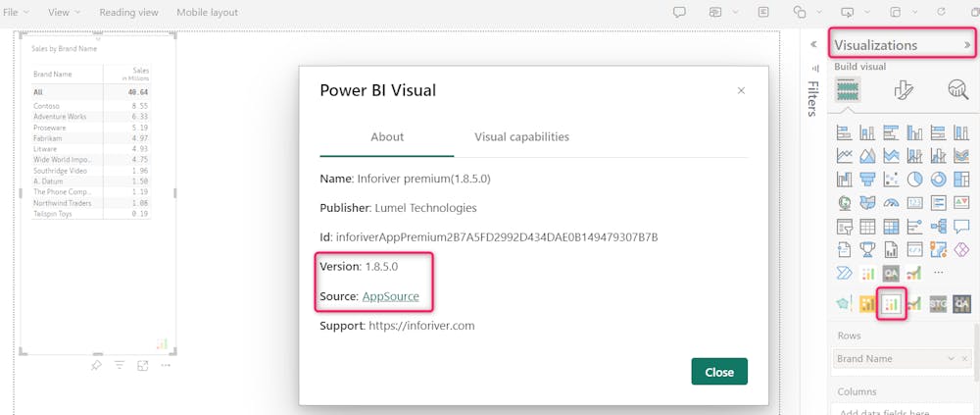This screenshot has height=415, width=980.
Task: Select the Waterfall chart visual
Action: pyautogui.click(x=844, y=180)
